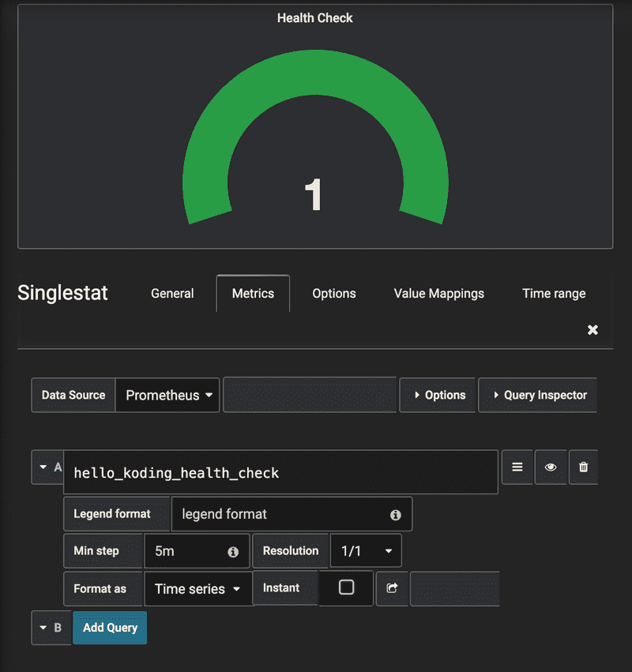Open the query A hamburger menu

517,467
